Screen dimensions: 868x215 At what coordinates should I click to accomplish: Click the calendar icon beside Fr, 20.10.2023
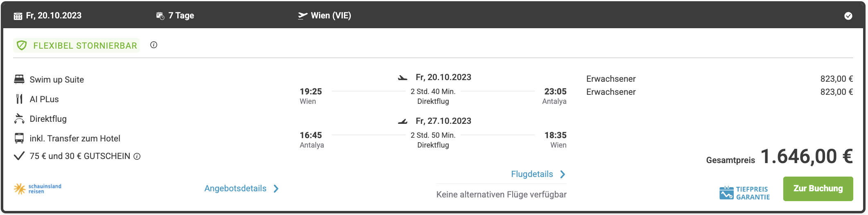[x=18, y=16]
